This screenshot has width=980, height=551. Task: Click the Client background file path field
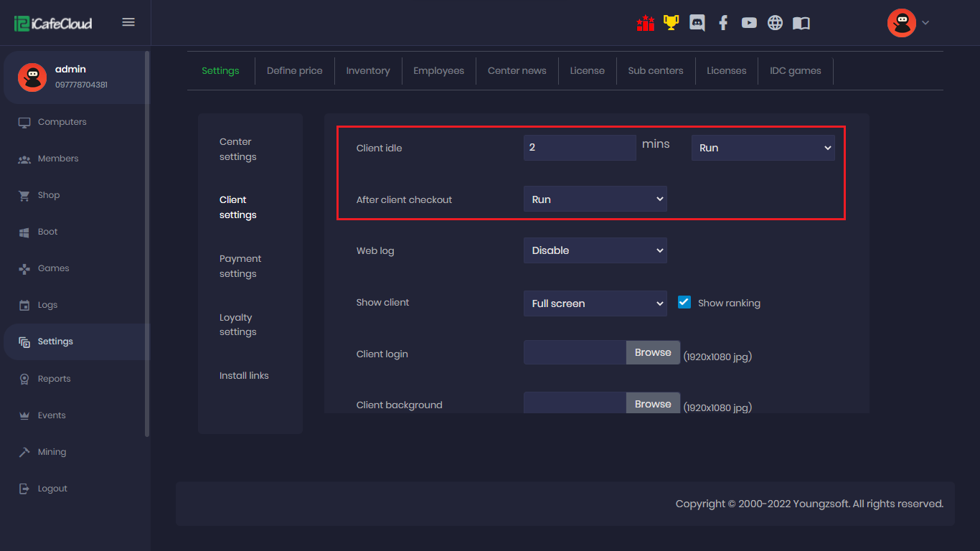[x=575, y=403]
